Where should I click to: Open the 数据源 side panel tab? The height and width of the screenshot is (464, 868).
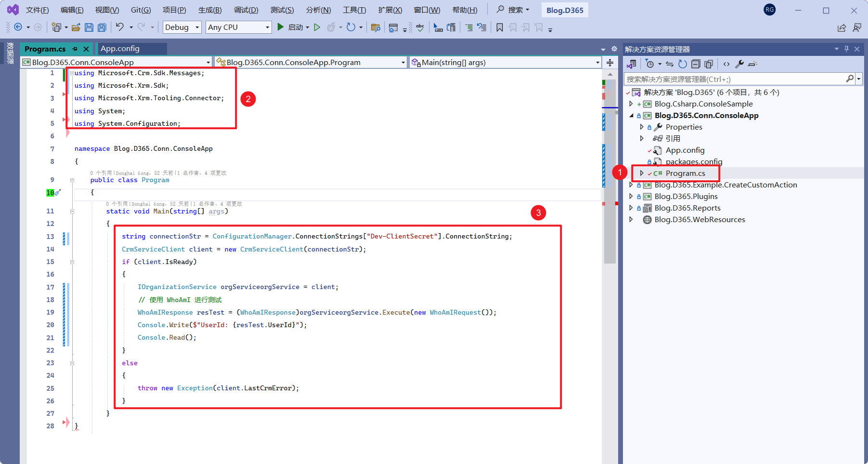tap(10, 53)
